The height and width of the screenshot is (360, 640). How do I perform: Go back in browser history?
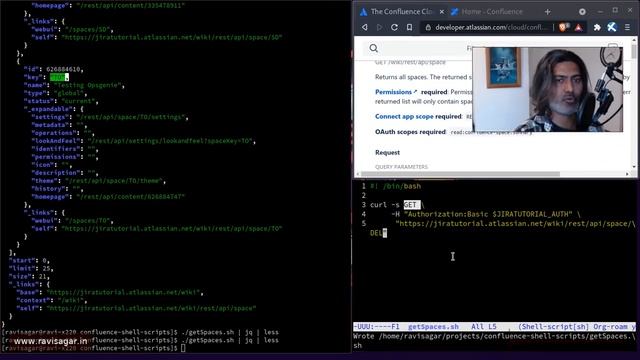365,27
